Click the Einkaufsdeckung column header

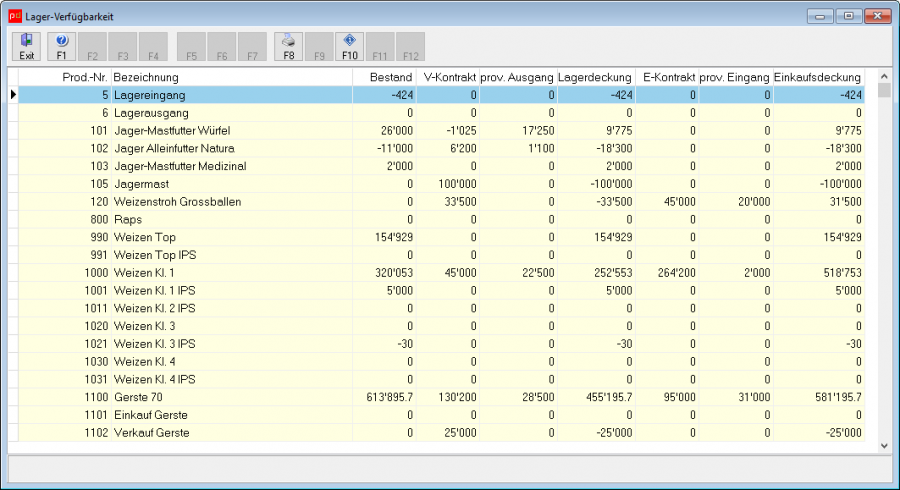pos(819,77)
